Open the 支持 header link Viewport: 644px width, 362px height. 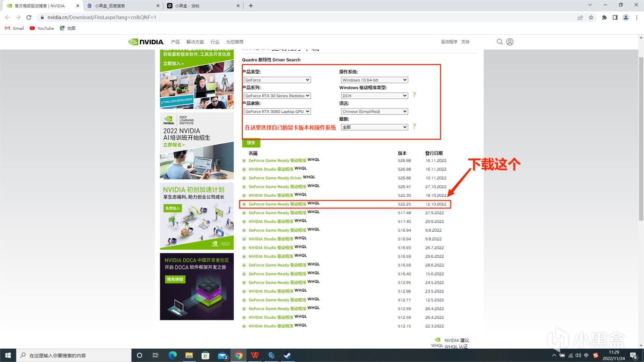coord(465,42)
